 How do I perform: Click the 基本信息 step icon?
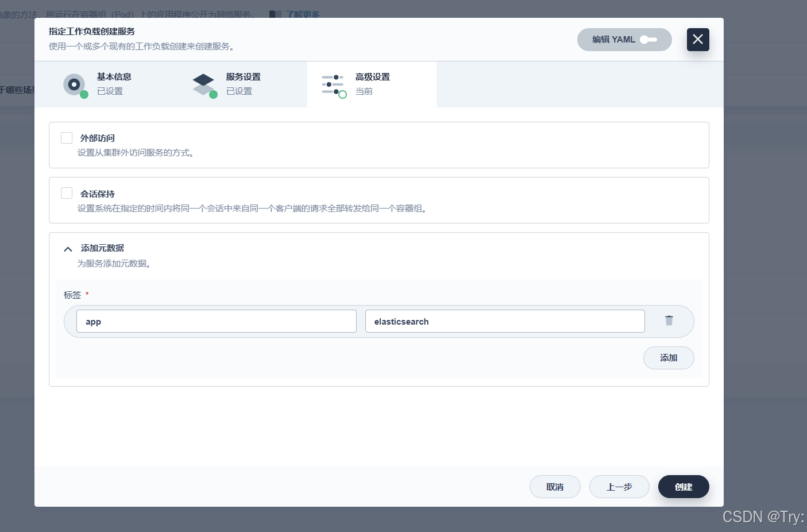[x=75, y=85]
